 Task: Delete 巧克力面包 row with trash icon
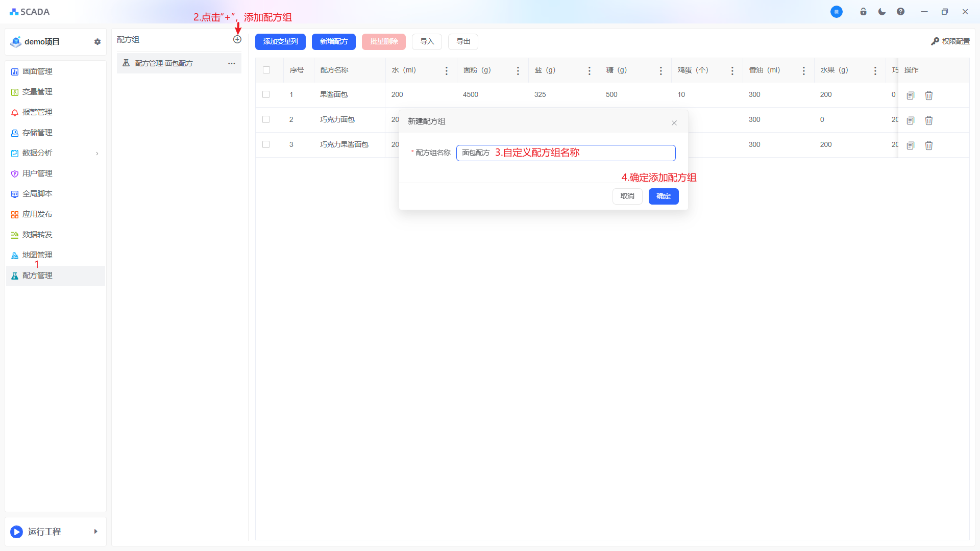929,120
